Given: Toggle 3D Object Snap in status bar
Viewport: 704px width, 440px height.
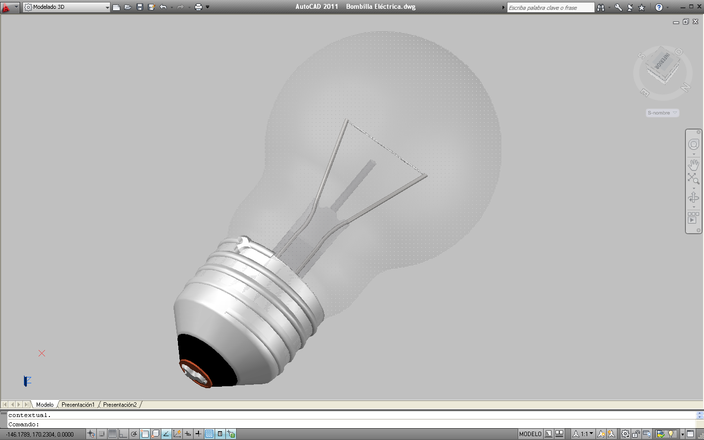Looking at the screenshot, I should point(156,434).
